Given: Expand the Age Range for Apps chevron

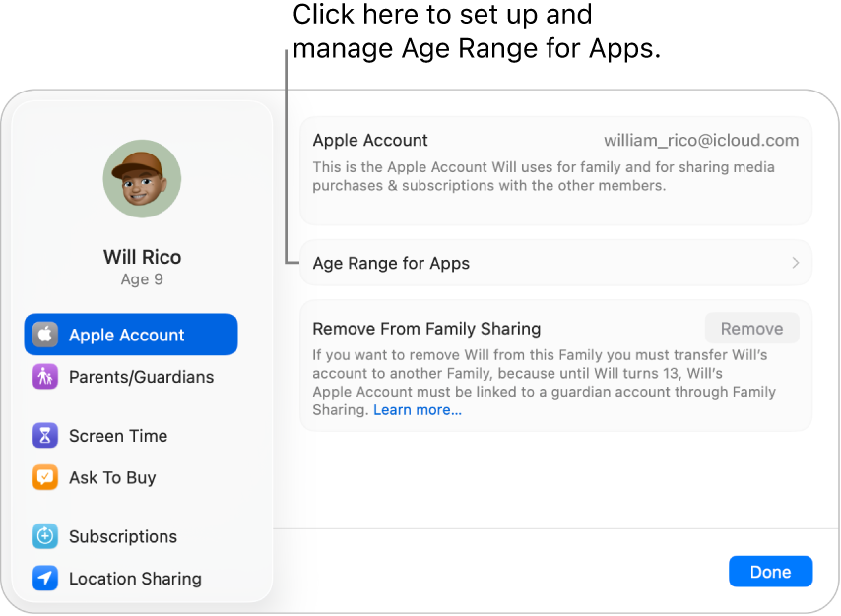Looking at the screenshot, I should (796, 263).
